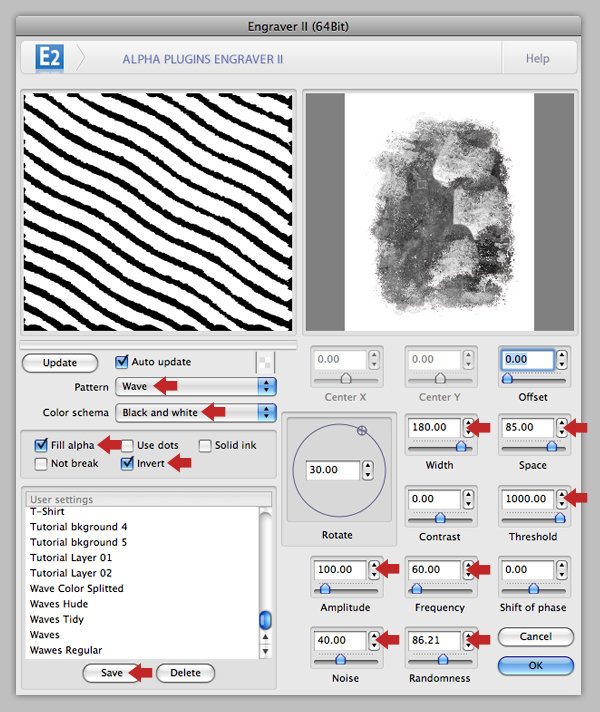The height and width of the screenshot is (712, 600).
Task: Click the Threshold value stepper
Action: tap(562, 499)
